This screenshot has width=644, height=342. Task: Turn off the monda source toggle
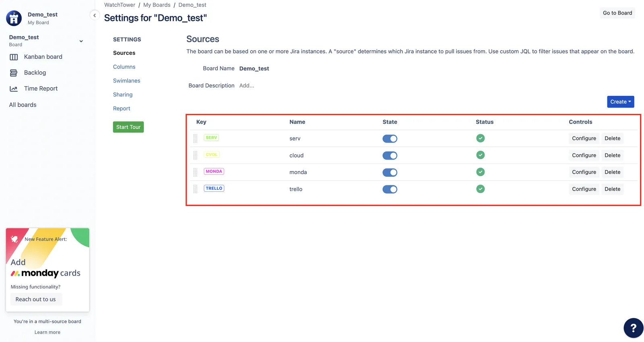point(390,172)
